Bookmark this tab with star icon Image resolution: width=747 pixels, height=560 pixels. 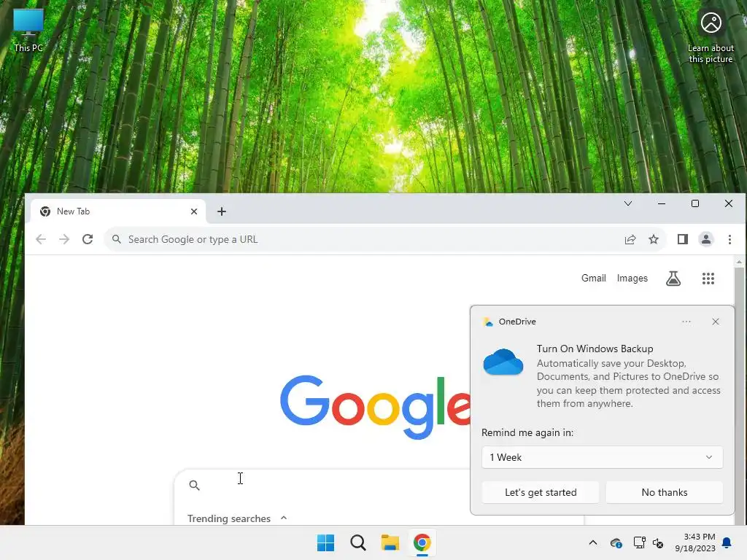654,239
